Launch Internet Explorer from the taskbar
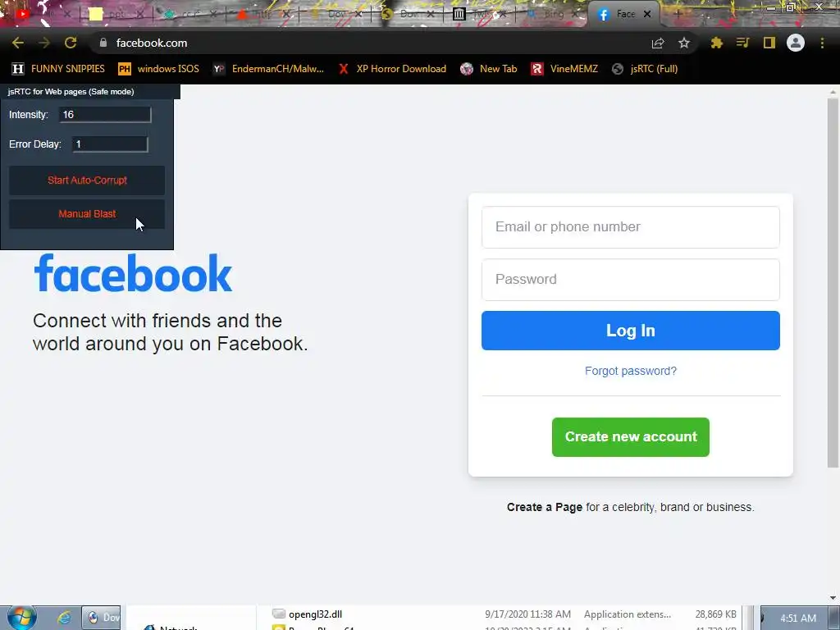Screen dimensions: 840x630 64,618
